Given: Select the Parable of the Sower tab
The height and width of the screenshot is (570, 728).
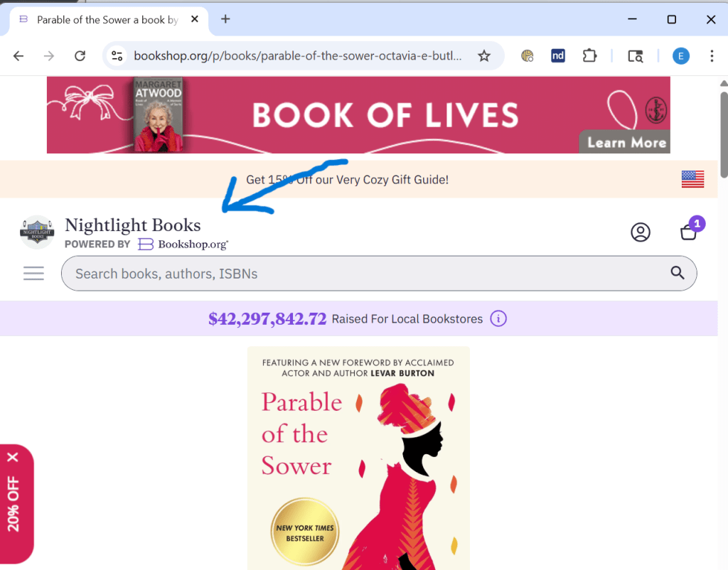Looking at the screenshot, I should [107, 20].
